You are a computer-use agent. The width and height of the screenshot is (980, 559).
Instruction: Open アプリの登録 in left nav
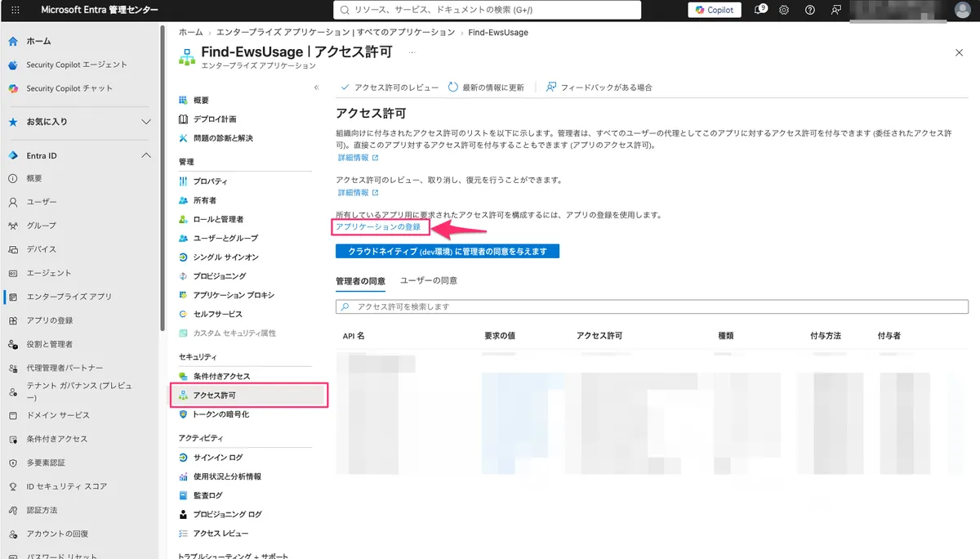49,320
